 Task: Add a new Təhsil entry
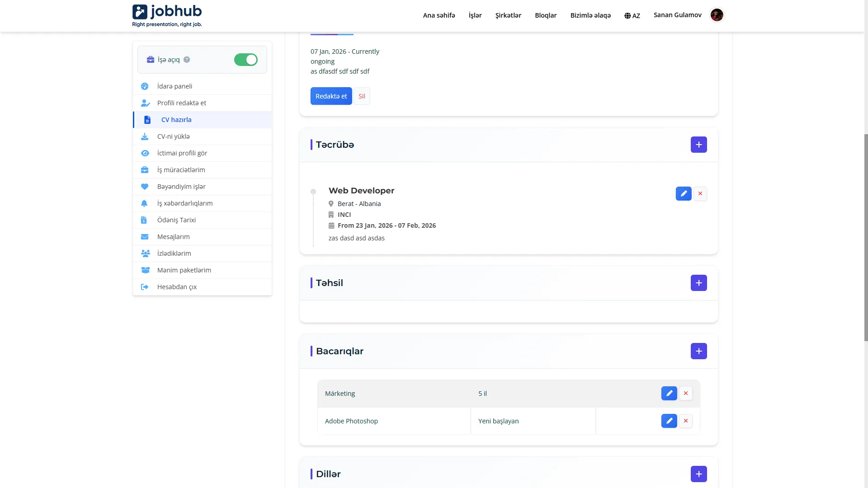coord(698,283)
